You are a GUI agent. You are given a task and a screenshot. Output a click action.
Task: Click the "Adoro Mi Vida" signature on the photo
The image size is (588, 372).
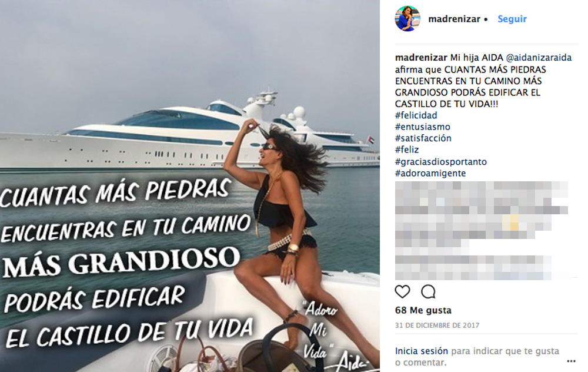tap(320, 330)
